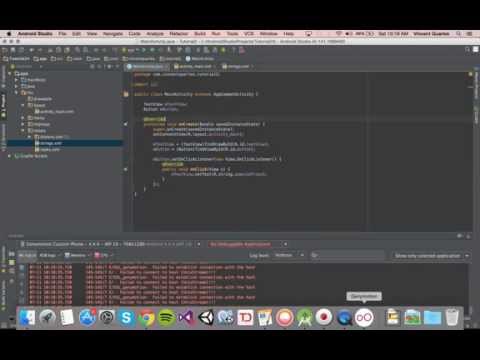The height and width of the screenshot is (360, 480).
Task: Select the drawable folder in tree
Action: click(x=40, y=99)
